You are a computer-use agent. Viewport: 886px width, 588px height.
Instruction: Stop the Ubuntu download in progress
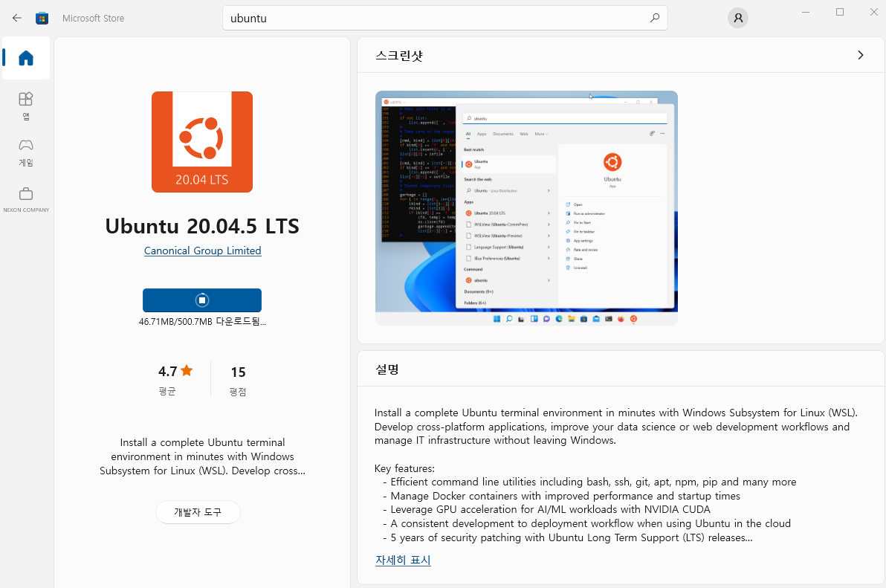coord(202,300)
